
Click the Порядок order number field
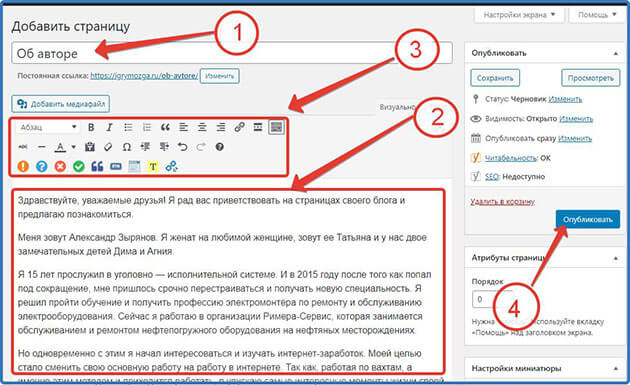pos(493,299)
